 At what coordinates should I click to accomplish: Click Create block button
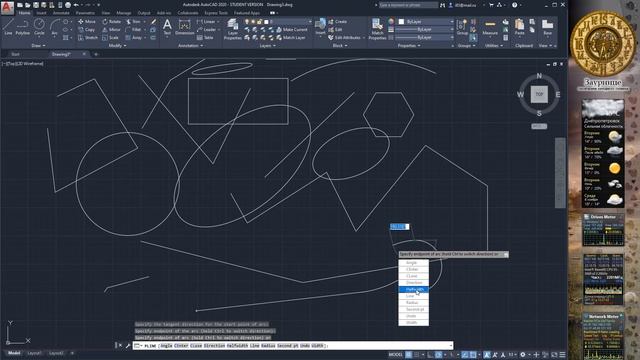pyautogui.click(x=338, y=22)
